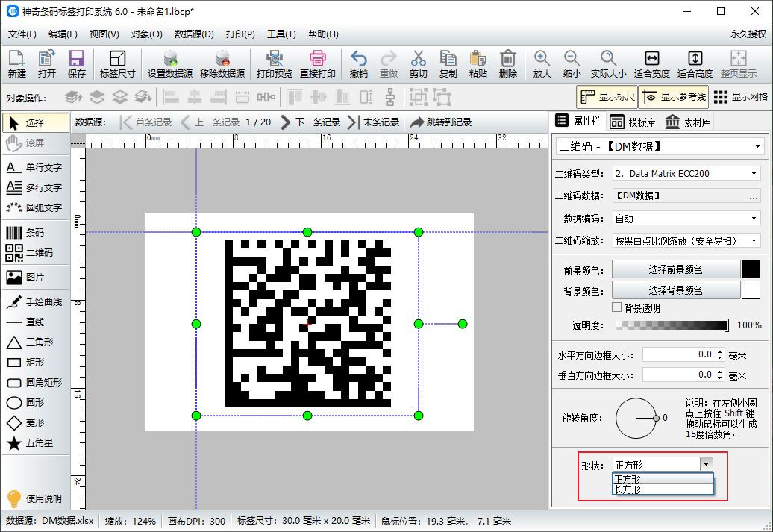
Task: Select the 圆弧文字 arc text tool
Action: tap(34, 207)
